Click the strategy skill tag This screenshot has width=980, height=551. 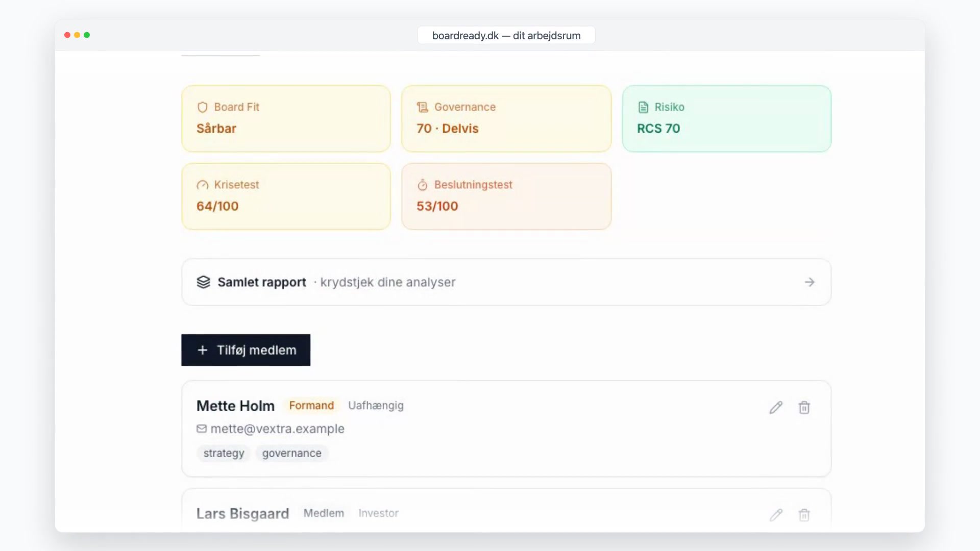(224, 453)
